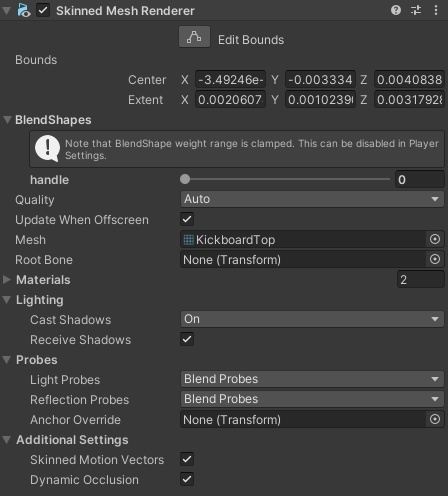Disable the Skinned Mesh Renderer component checkbox
The image size is (448, 496).
click(x=43, y=10)
